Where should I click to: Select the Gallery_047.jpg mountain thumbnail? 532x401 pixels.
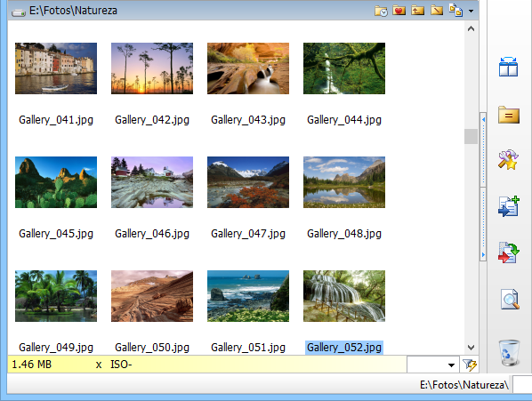coord(248,182)
